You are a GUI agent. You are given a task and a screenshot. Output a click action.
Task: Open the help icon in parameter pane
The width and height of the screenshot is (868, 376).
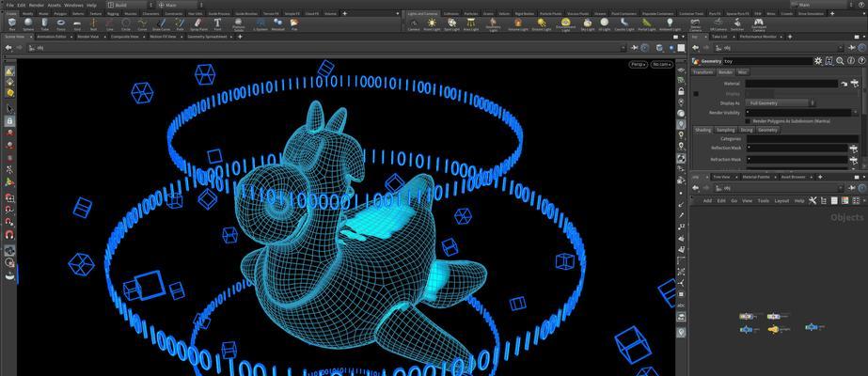(x=861, y=61)
